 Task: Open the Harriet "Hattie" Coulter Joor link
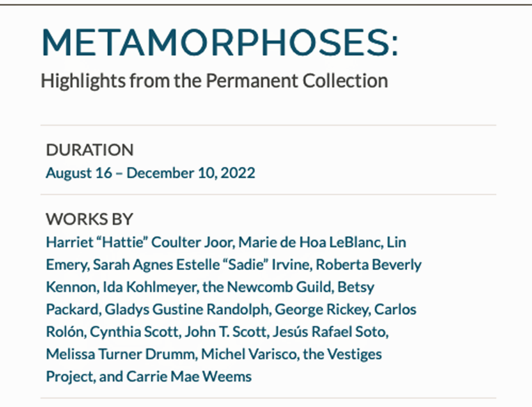pos(140,242)
